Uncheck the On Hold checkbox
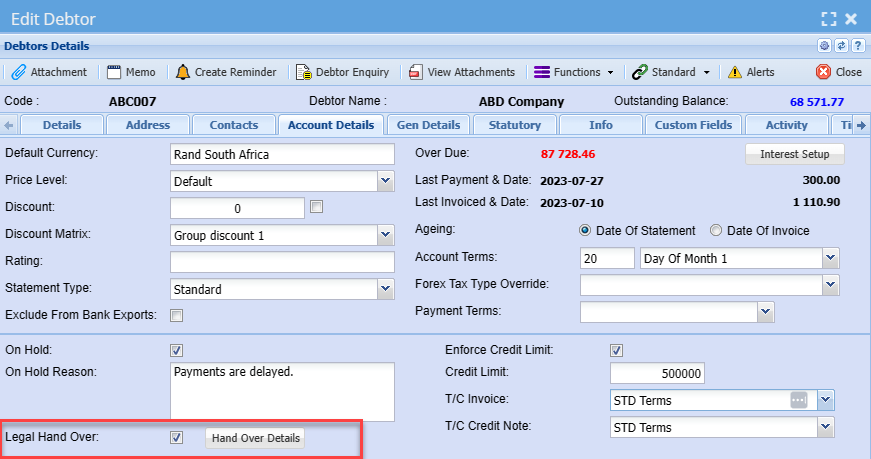 (x=177, y=351)
